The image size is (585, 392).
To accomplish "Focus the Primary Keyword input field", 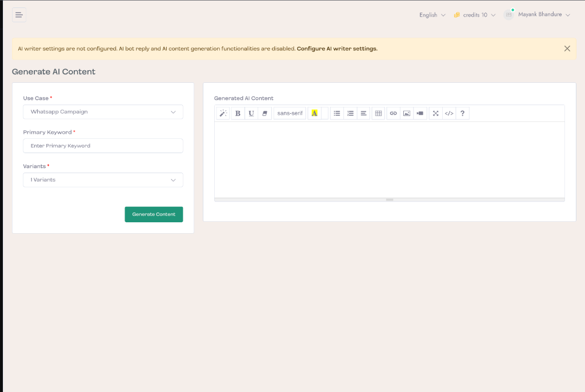I will coord(103,146).
